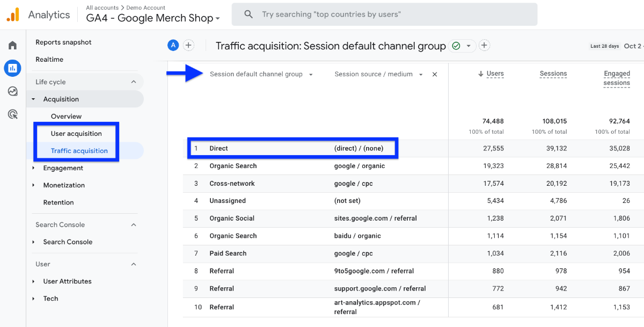The height and width of the screenshot is (327, 644).
Task: Select Traffic acquisition report
Action: (x=79, y=151)
